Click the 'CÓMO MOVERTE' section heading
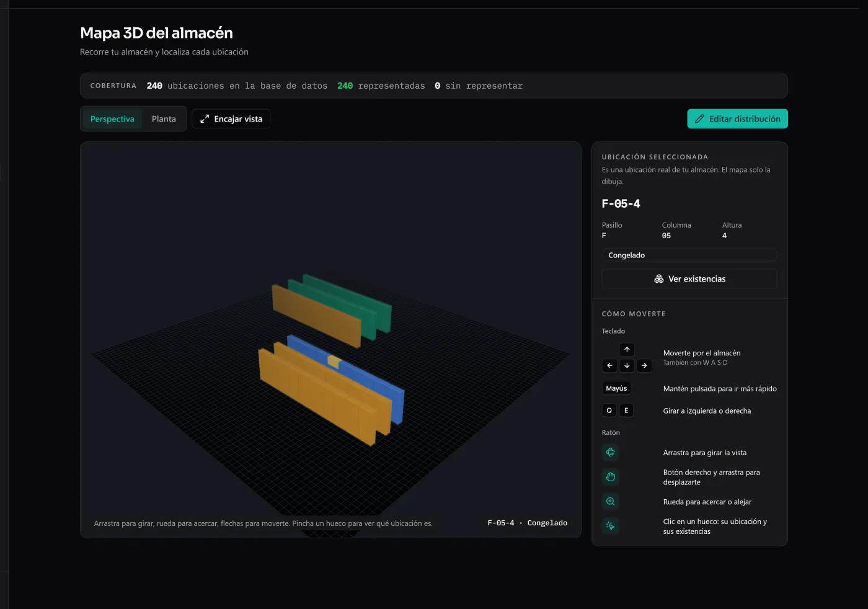The height and width of the screenshot is (609, 868). tap(634, 314)
